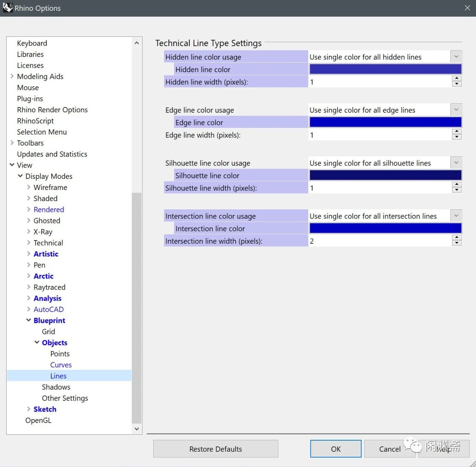The image size is (476, 467).
Task: Click the Restore Defaults button
Action: pos(216,449)
